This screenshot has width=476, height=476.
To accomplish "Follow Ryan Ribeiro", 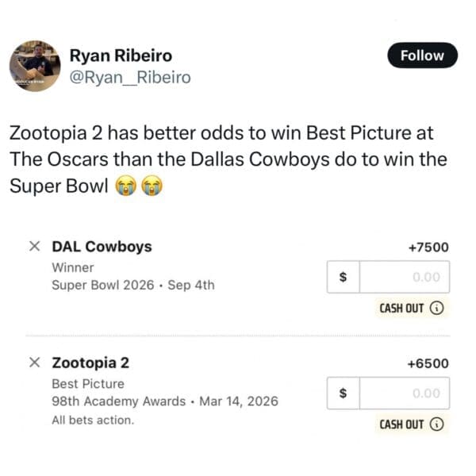I will [x=421, y=56].
